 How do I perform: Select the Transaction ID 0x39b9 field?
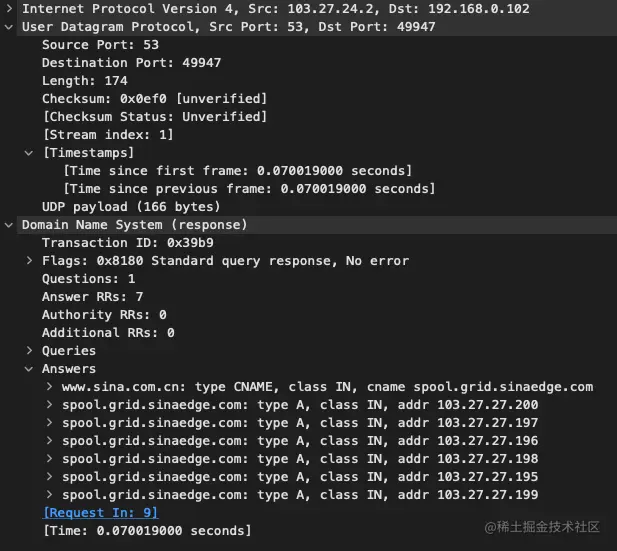[128, 243]
